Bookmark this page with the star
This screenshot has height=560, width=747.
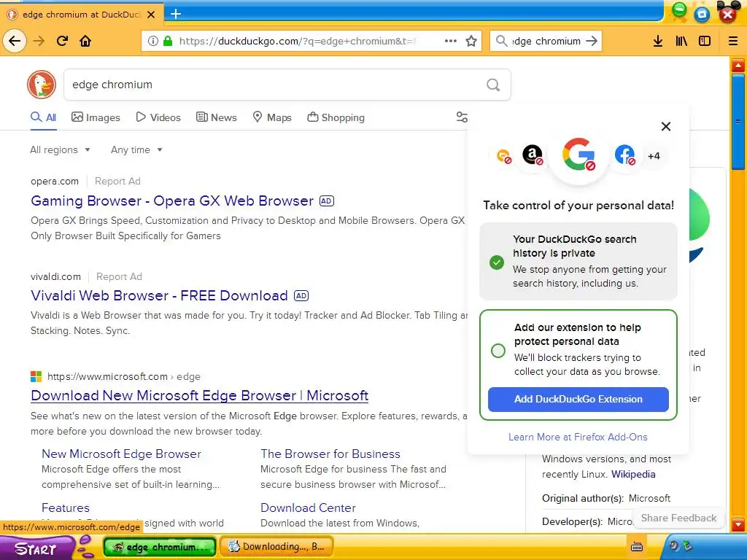tap(471, 41)
